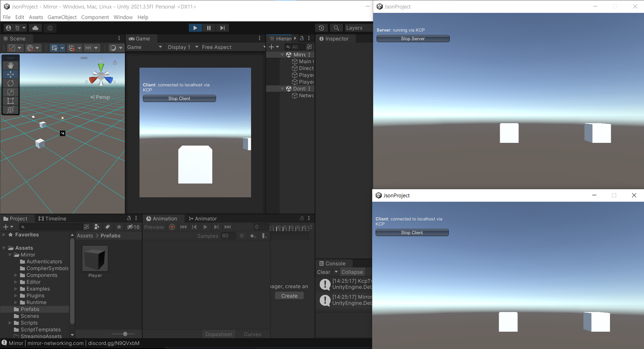Open the Display 1 dropdown
This screenshot has height=349, width=644.
182,47
